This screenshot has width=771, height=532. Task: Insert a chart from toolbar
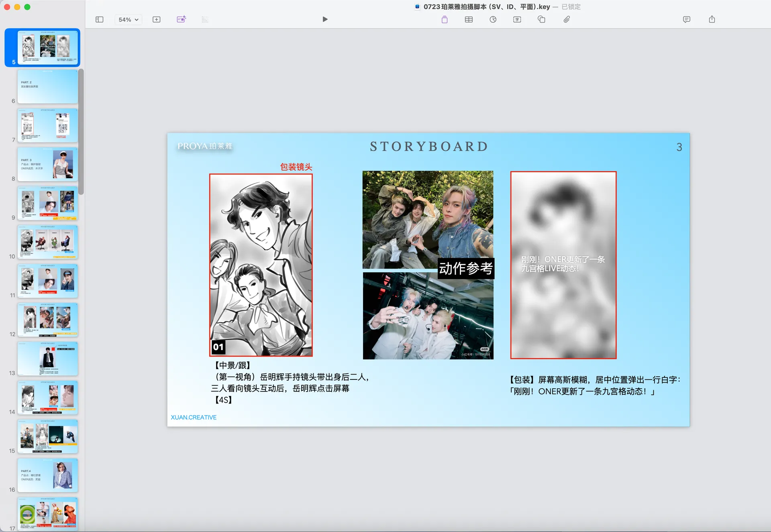[x=493, y=19]
